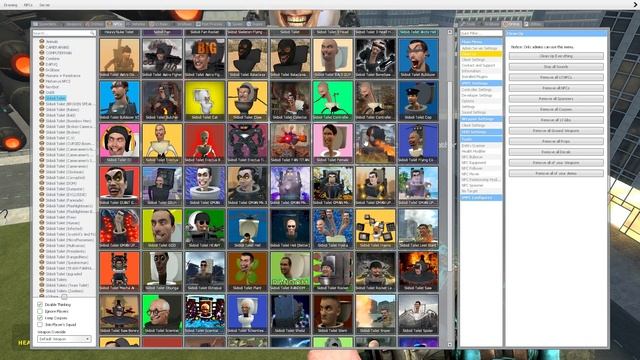Click the Remove all Spawners button
Screen dimensions: 640x360
click(556, 99)
